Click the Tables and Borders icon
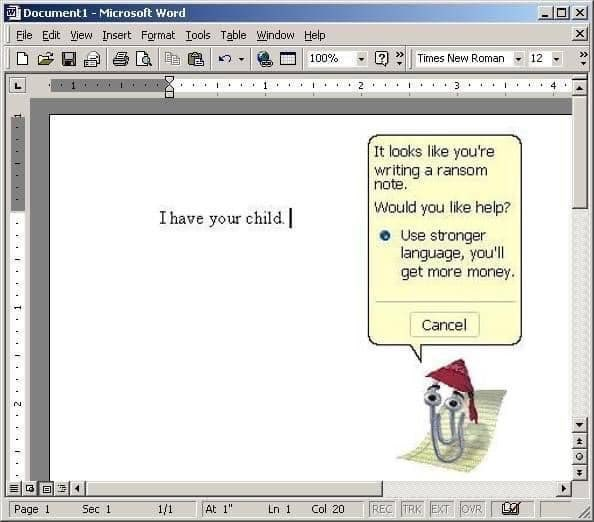This screenshot has height=522, width=594. [x=288, y=59]
